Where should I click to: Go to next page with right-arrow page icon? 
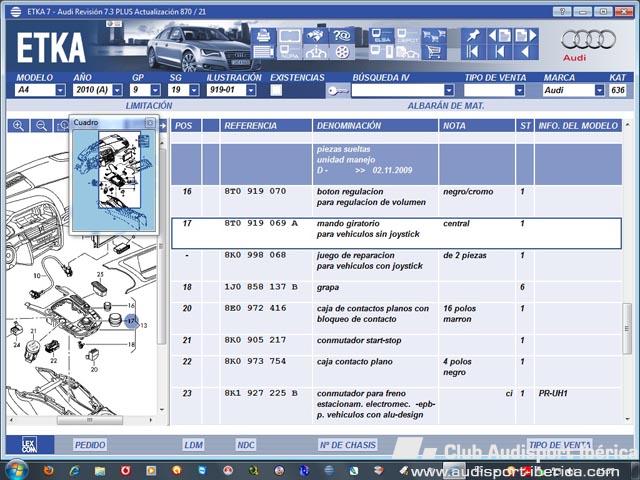[x=526, y=36]
